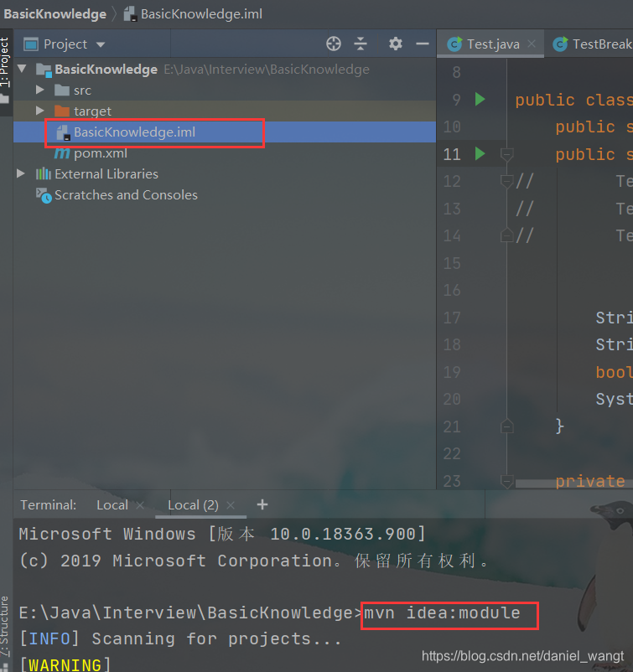Image resolution: width=633 pixels, height=672 pixels.
Task: Open the Project view dropdown
Action: tap(101, 44)
